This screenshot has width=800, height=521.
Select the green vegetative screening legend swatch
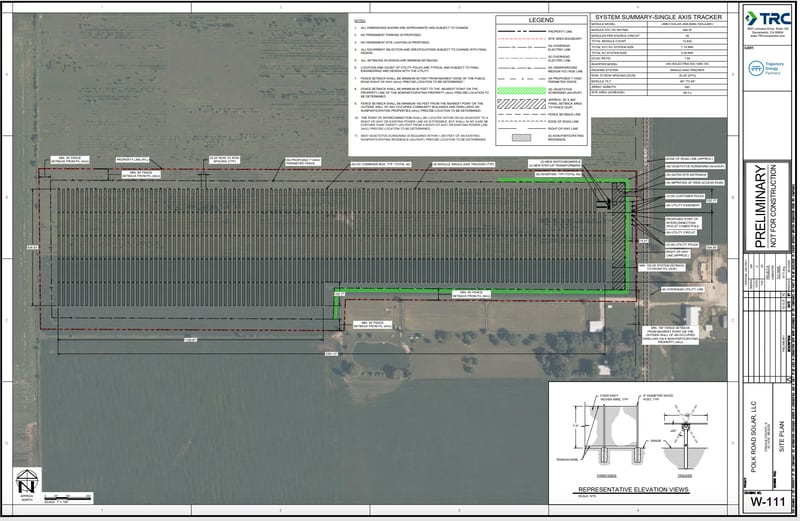point(521,91)
